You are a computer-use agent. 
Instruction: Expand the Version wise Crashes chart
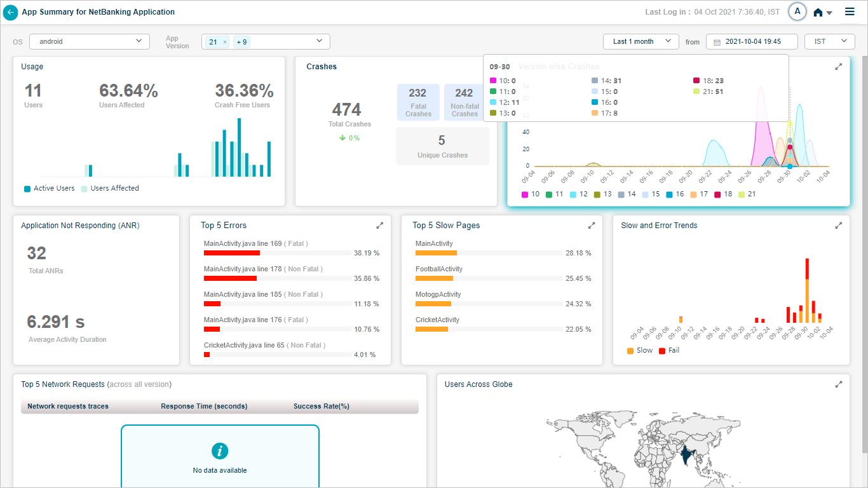click(838, 66)
